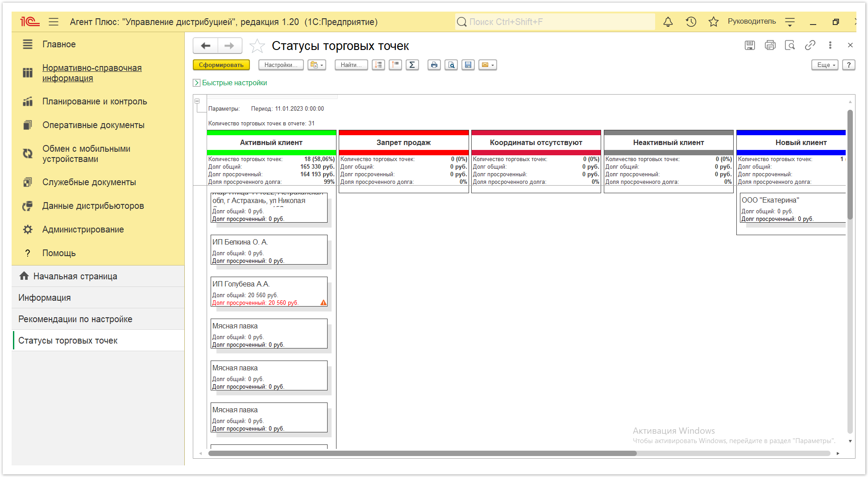Expand all groups icon in report toolbar

click(x=378, y=65)
